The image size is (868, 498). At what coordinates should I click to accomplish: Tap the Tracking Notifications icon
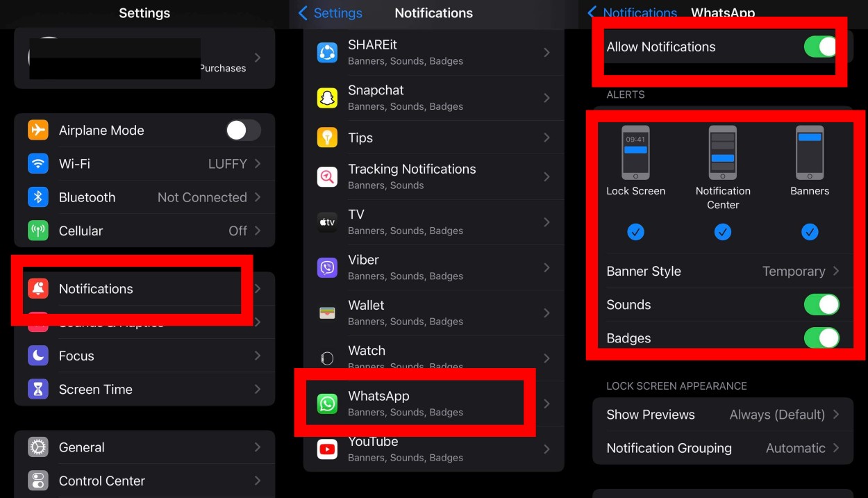pos(327,176)
